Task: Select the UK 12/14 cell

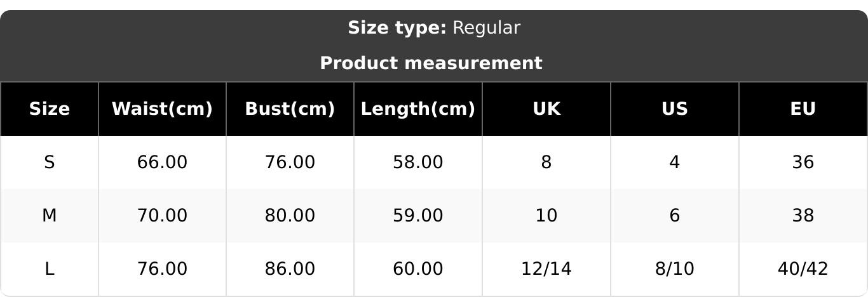Action: (546, 269)
